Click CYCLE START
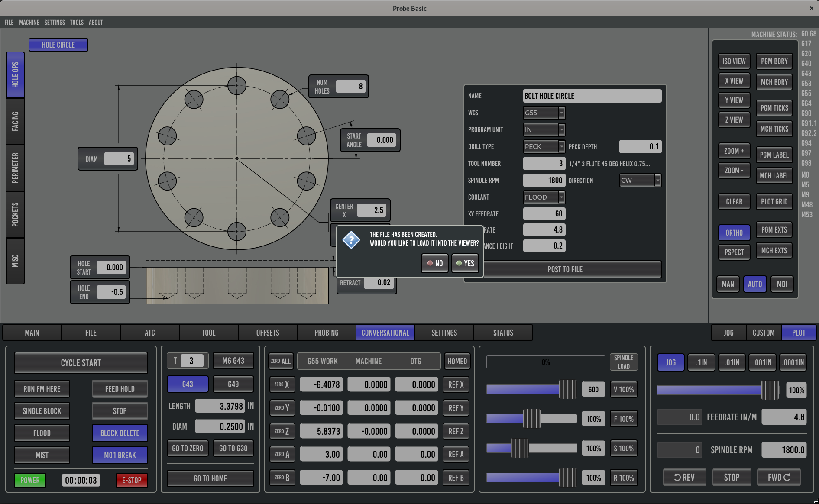Screen dimensions: 819x504 click(81, 363)
